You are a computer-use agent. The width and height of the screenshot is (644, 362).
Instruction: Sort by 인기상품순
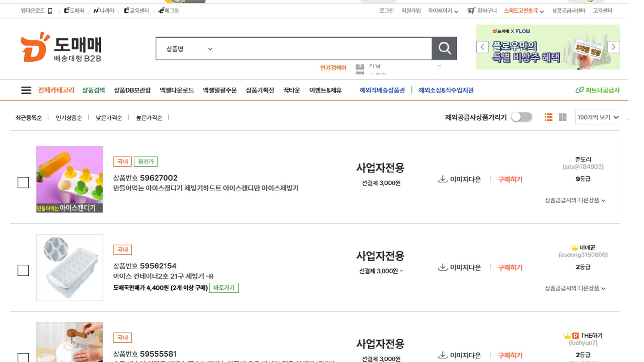pos(69,118)
